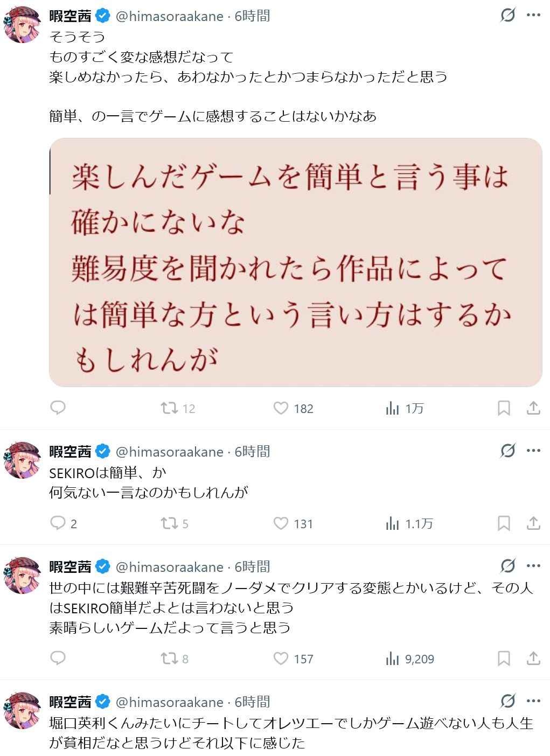Image resolution: width=550 pixels, height=756 pixels.
Task: Share the tweet with 9,209 views
Action: (x=533, y=659)
